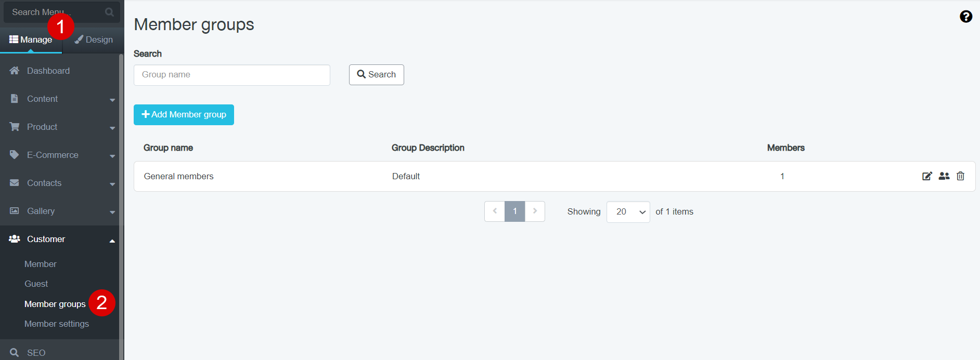Expand the E-Commerce menu arrow
Viewport: 980px width, 360px height.
(112, 156)
